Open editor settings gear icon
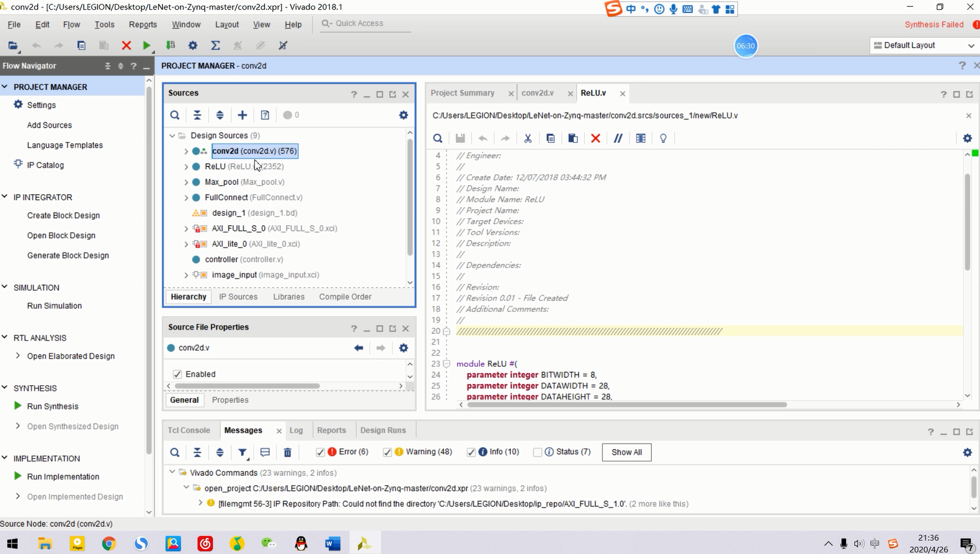980x554 pixels. point(968,138)
